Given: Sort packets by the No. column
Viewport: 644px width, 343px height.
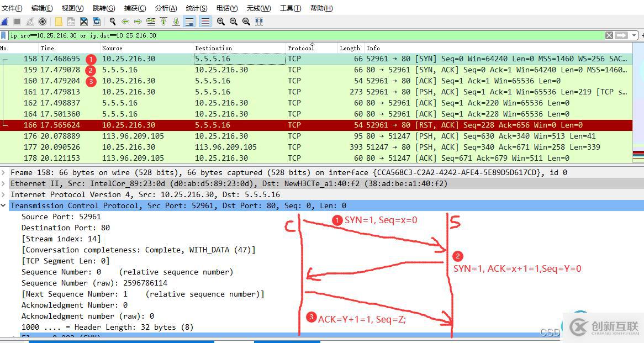Looking at the screenshot, I should coord(19,48).
